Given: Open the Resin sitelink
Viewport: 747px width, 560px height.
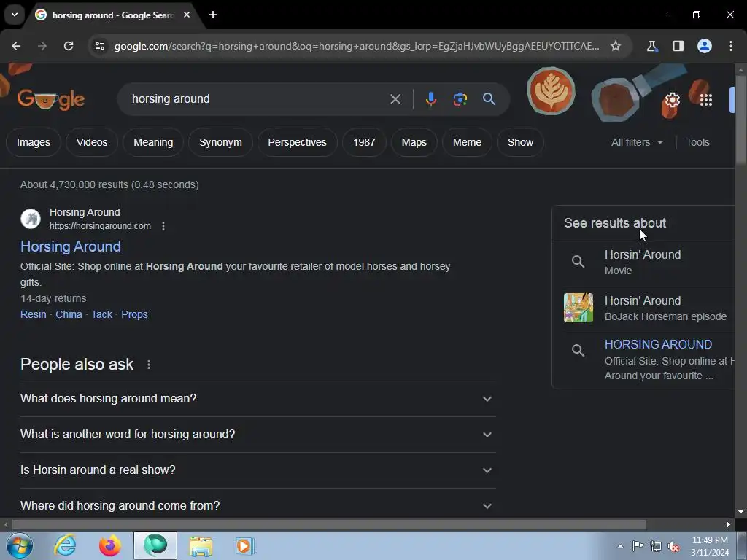Looking at the screenshot, I should tap(34, 314).
